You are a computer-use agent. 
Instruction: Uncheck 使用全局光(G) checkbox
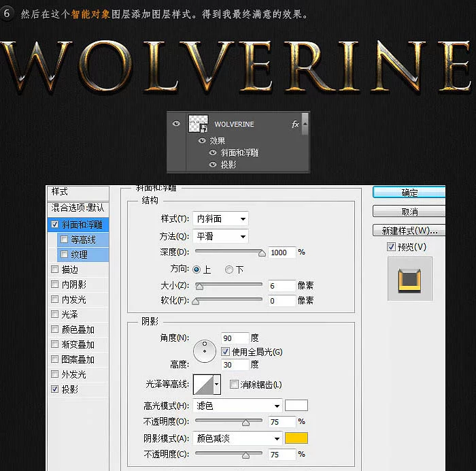click(x=225, y=352)
